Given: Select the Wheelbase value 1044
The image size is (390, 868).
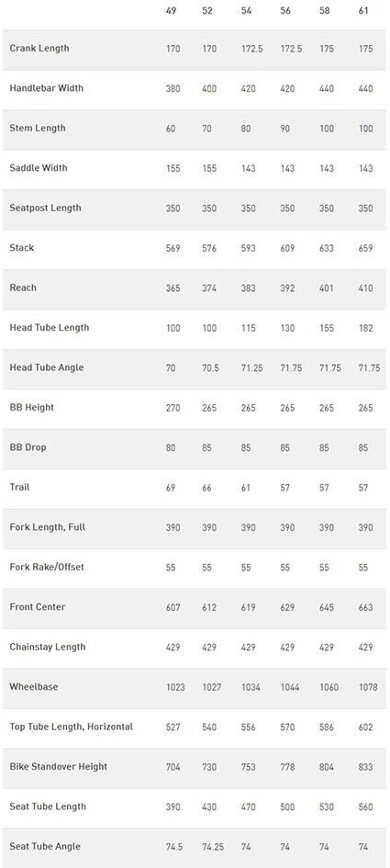Looking at the screenshot, I should [290, 687].
